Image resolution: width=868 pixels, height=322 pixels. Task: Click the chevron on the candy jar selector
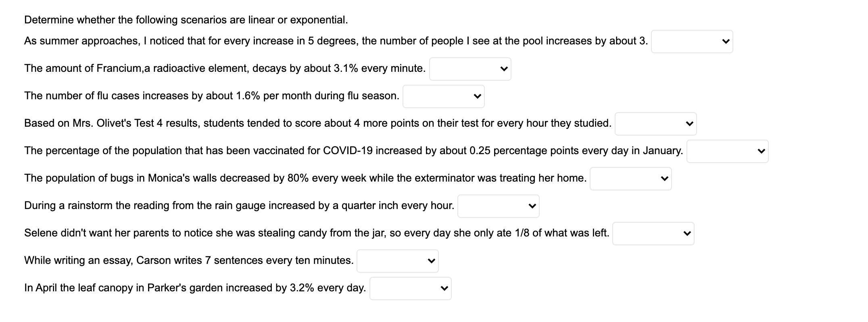pos(686,234)
